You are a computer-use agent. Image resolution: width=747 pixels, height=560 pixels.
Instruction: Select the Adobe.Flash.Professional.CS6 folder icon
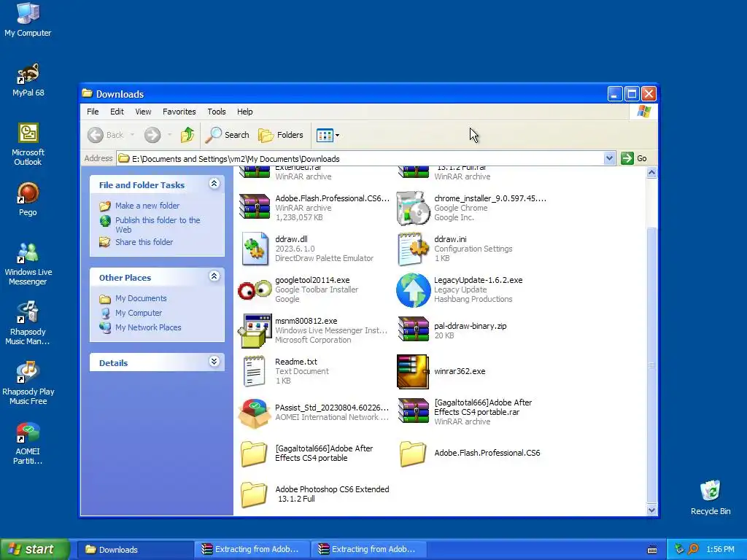click(x=413, y=454)
